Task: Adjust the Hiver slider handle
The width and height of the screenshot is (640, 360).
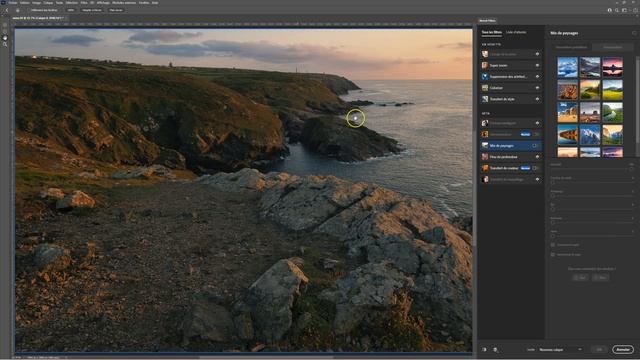Action: pos(553,236)
